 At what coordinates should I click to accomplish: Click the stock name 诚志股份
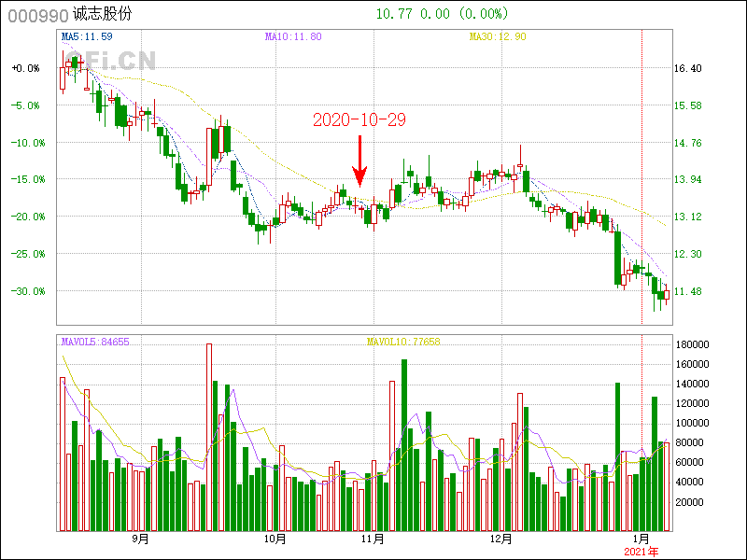pos(106,14)
